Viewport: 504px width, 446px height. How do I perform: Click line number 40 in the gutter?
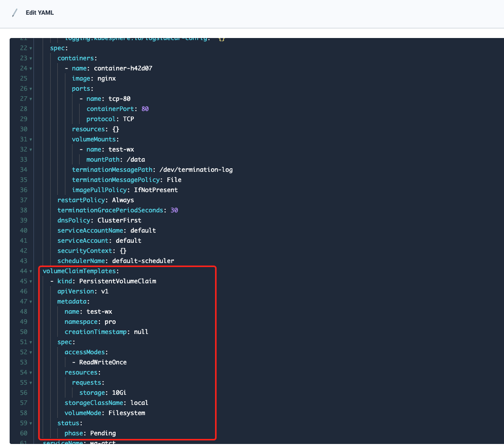click(x=23, y=230)
